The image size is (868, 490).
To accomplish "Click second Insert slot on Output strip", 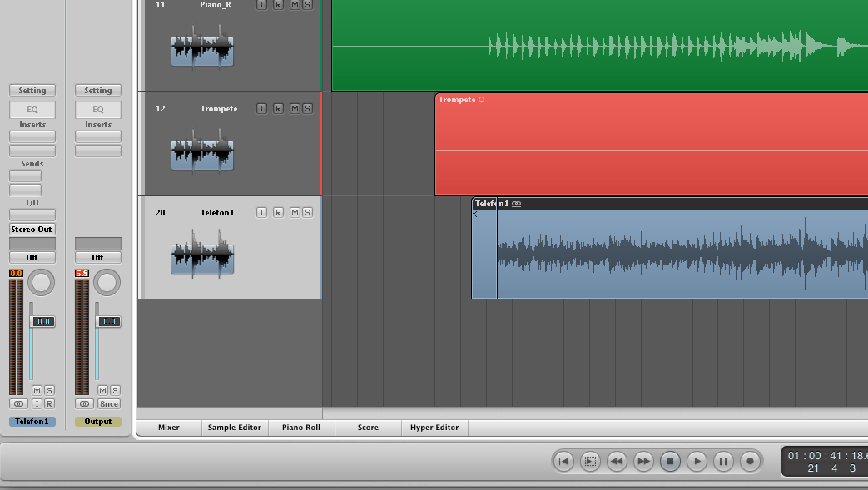I will [98, 151].
